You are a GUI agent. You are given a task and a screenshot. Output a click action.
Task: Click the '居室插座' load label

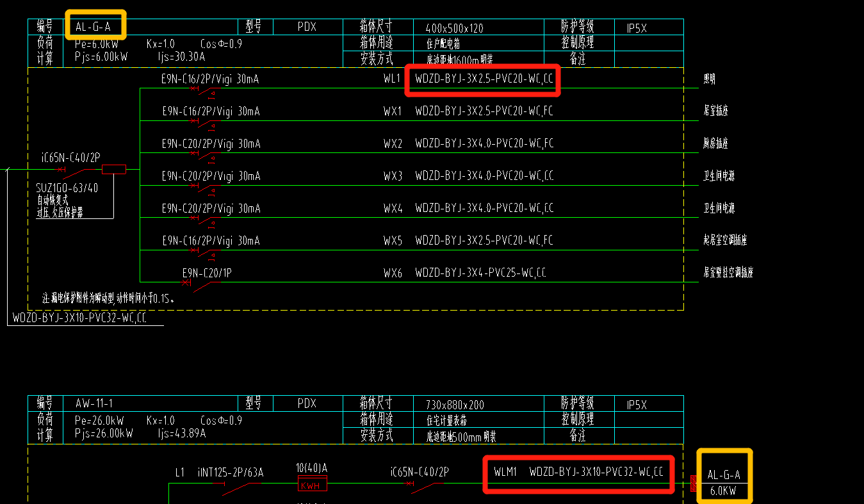[x=715, y=111]
